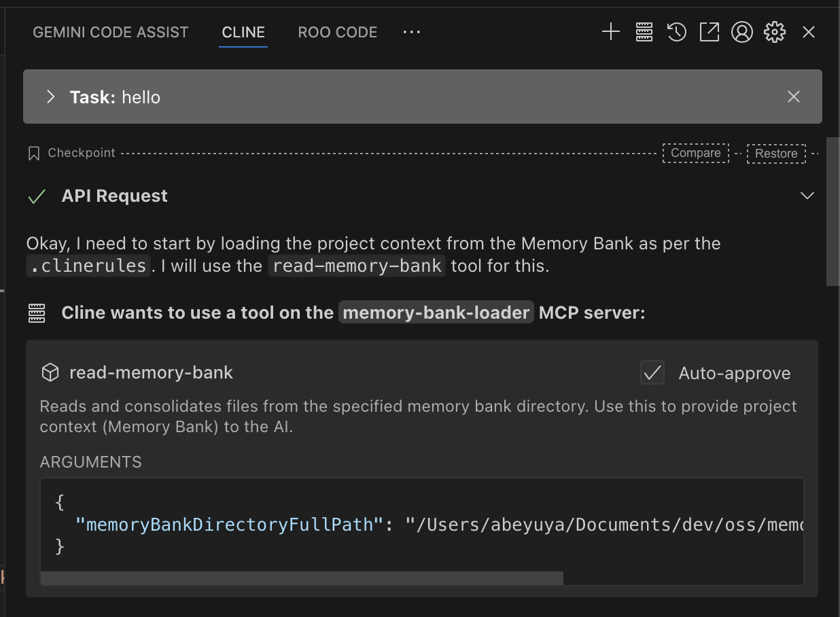This screenshot has width=840, height=617.
Task: Open the account icon
Action: [742, 32]
